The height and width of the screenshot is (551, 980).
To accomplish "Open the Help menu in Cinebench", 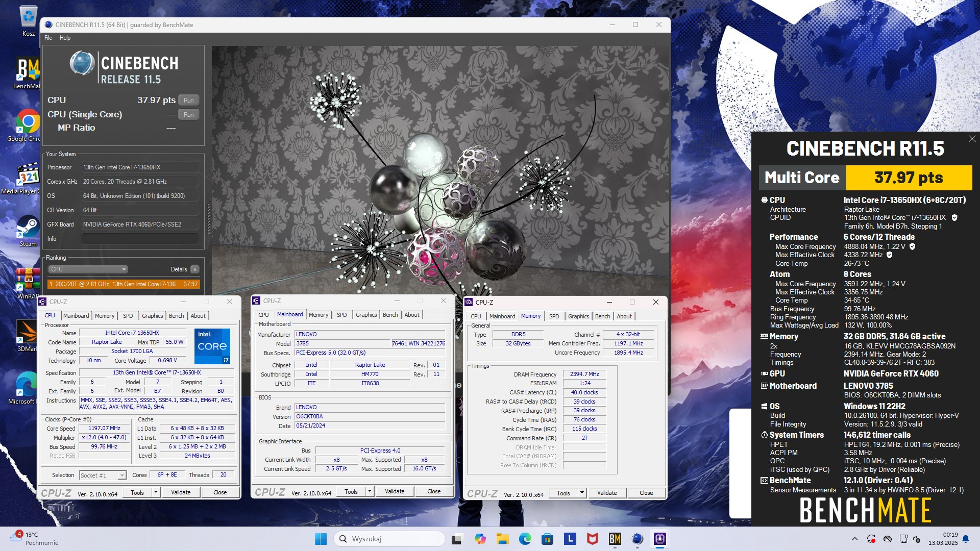I will click(x=65, y=38).
